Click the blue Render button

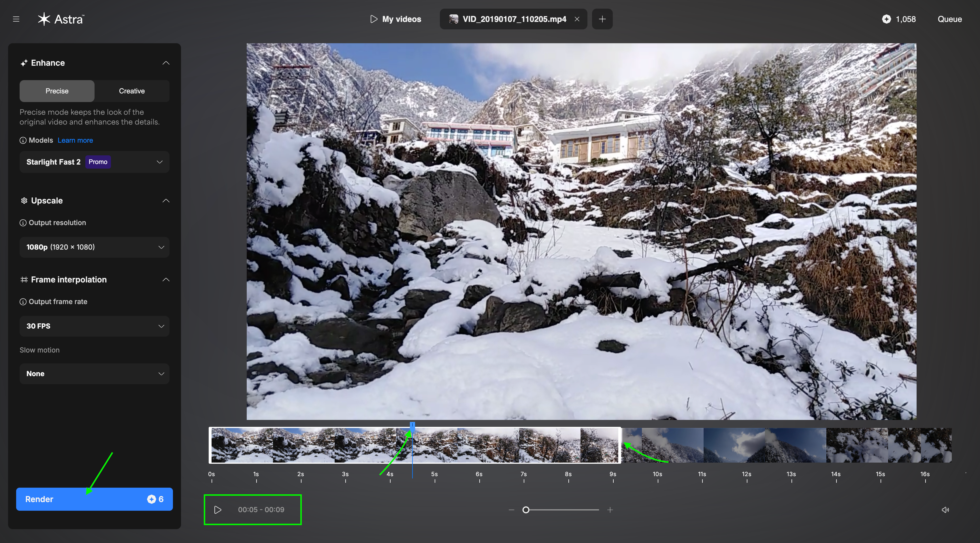point(94,499)
